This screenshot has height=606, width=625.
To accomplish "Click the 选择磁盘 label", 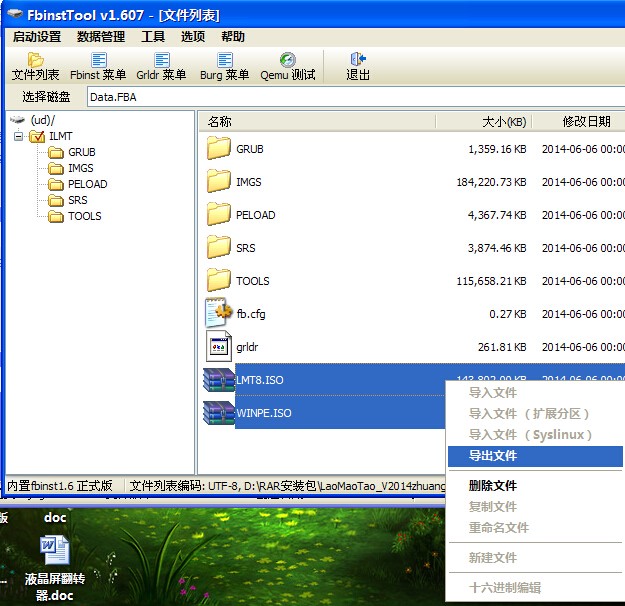I will tap(46, 96).
